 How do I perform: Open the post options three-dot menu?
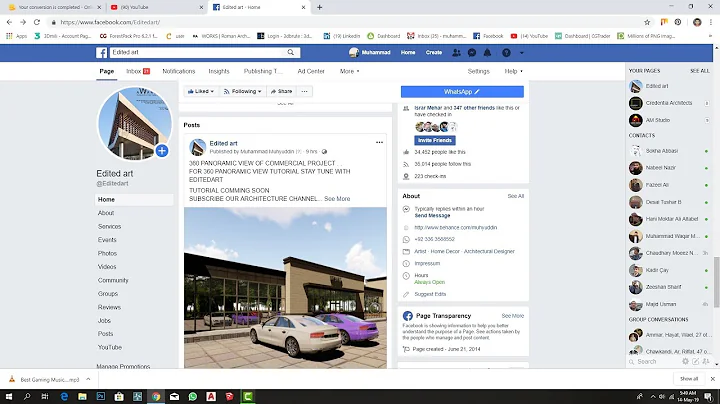point(379,142)
